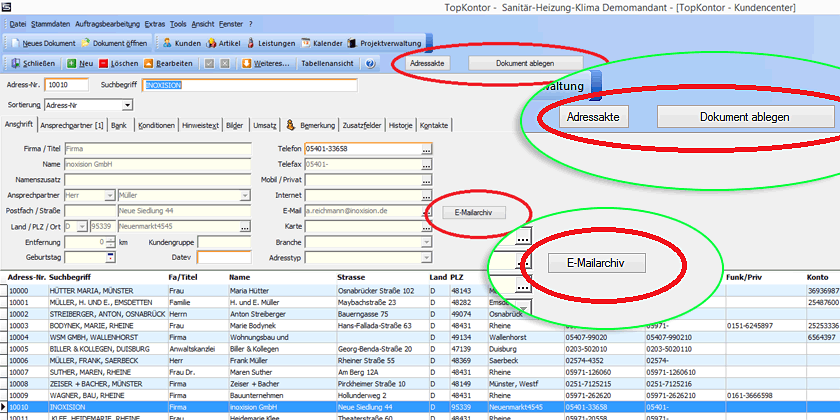Click the green Neu record button
The image size is (840, 420).
(x=81, y=63)
